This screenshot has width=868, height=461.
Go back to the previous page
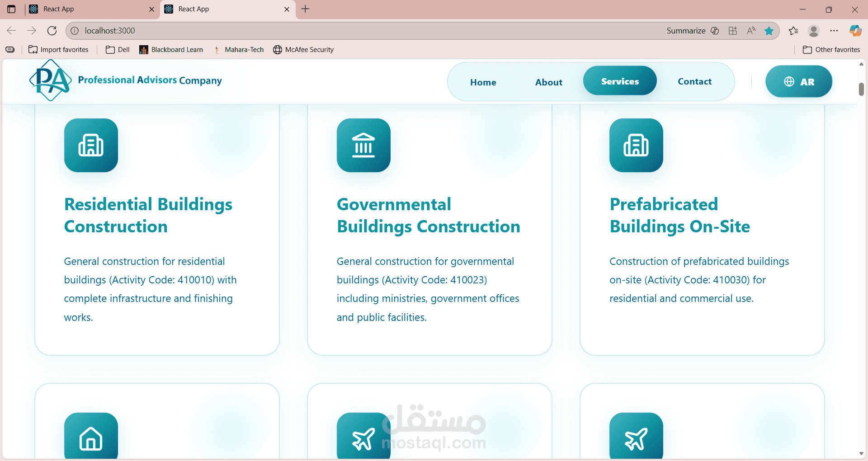point(11,31)
